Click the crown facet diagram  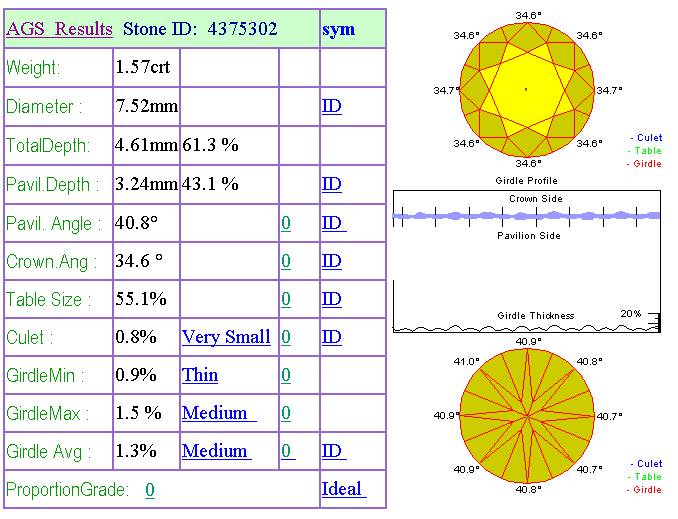click(x=527, y=90)
